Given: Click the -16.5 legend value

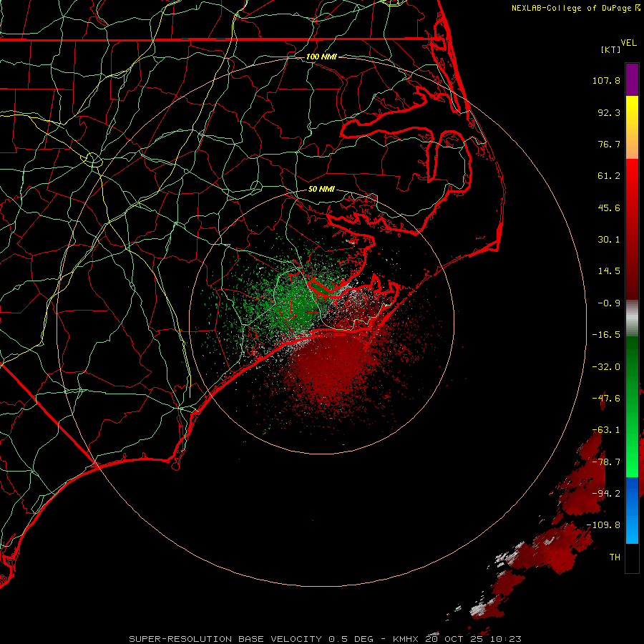Looking at the screenshot, I should coord(606,335).
